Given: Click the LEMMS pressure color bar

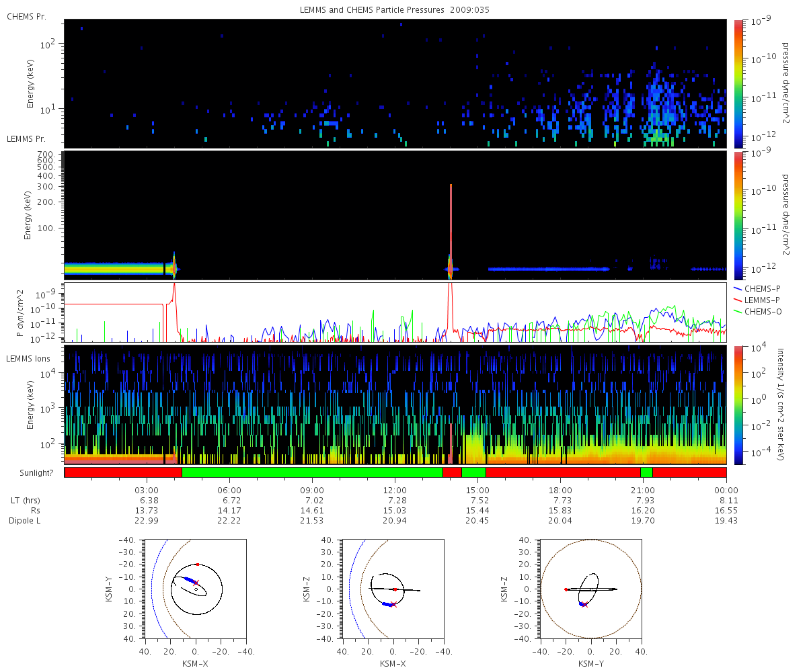Looking at the screenshot, I should [x=738, y=215].
